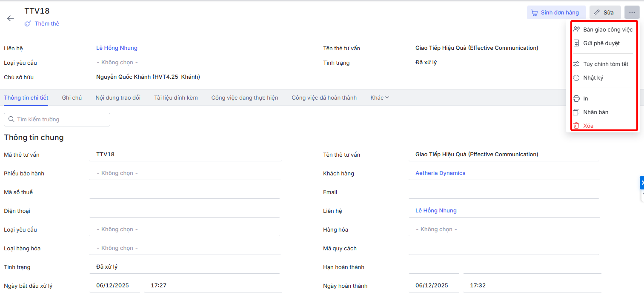Viewport: 644px width, 298px height.
Task: Open the Tài liệu đính kèm tab
Action: point(176,98)
